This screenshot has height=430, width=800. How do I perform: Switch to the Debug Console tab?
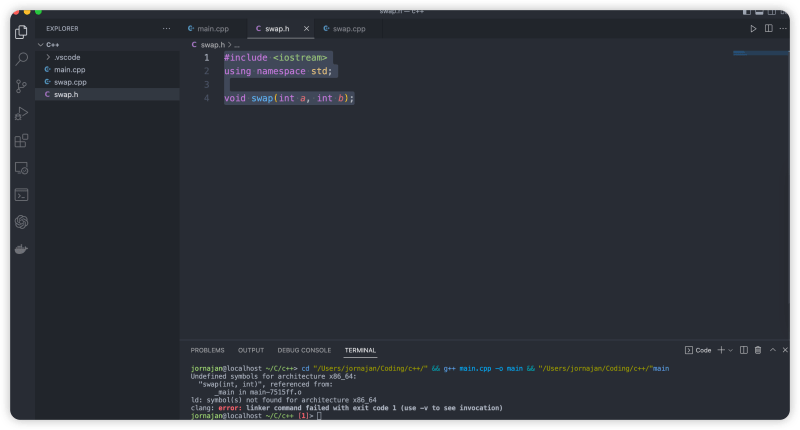[304, 350]
